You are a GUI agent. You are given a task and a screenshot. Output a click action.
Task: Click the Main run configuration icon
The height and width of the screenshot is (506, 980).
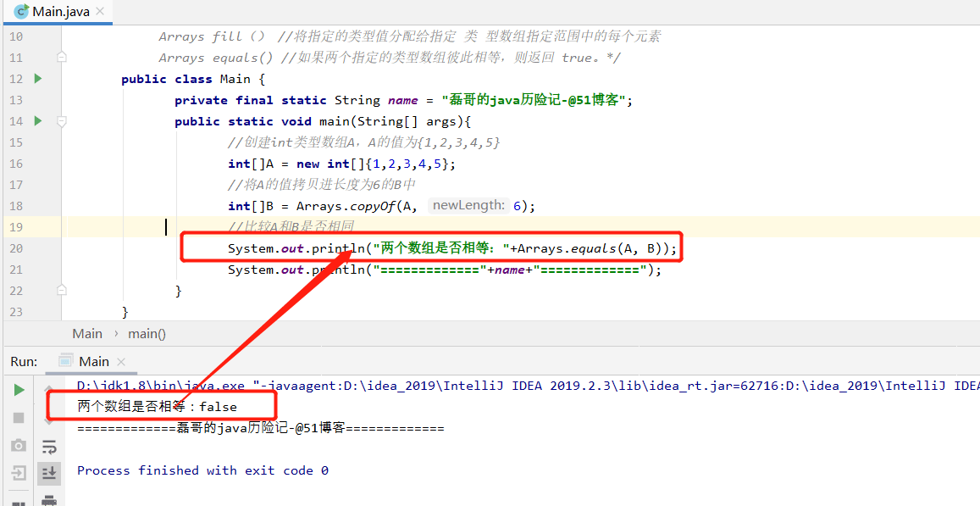[x=65, y=361]
